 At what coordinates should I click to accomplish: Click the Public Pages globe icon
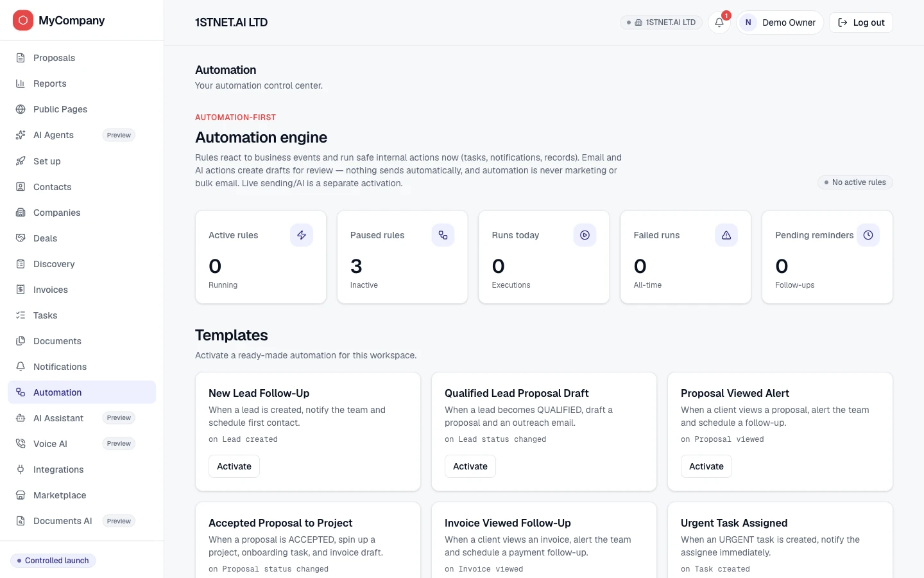(x=21, y=109)
